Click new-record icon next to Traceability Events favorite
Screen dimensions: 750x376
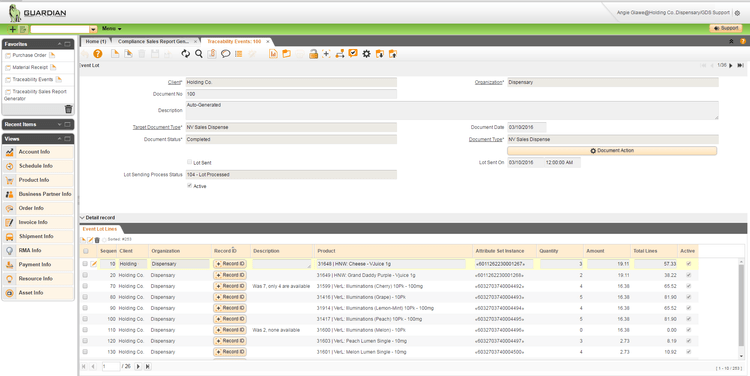[x=58, y=79]
